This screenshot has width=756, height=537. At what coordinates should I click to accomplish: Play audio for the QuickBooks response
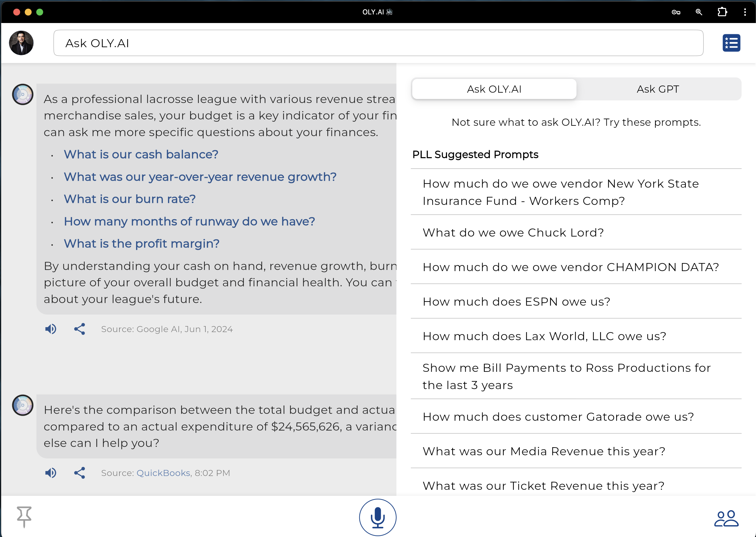pos(51,473)
